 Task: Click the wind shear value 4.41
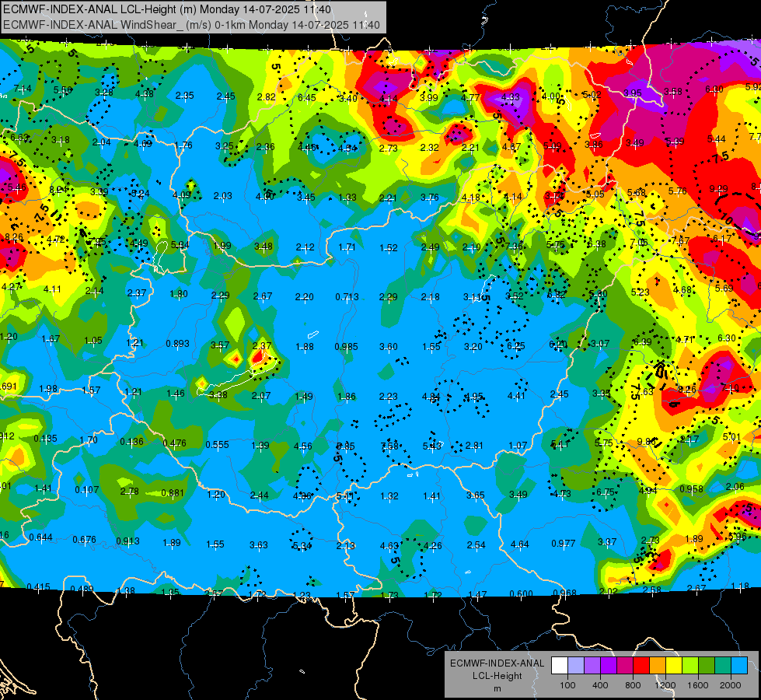click(516, 395)
